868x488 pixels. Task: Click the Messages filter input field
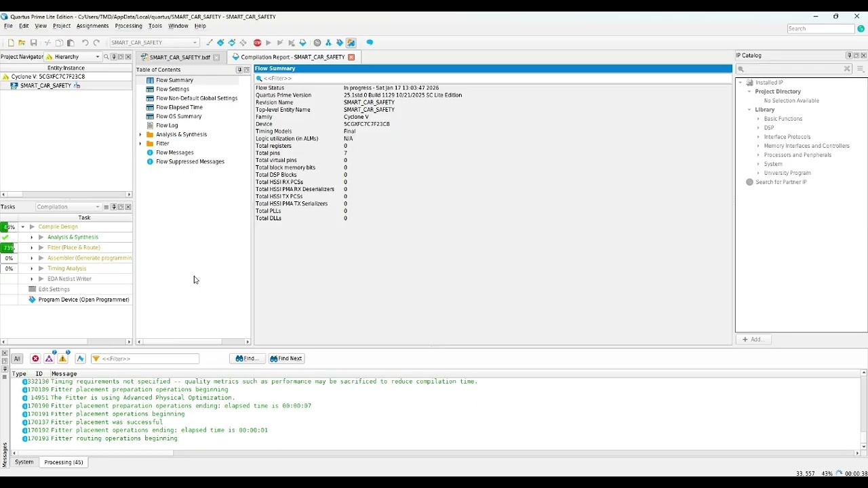click(x=145, y=359)
